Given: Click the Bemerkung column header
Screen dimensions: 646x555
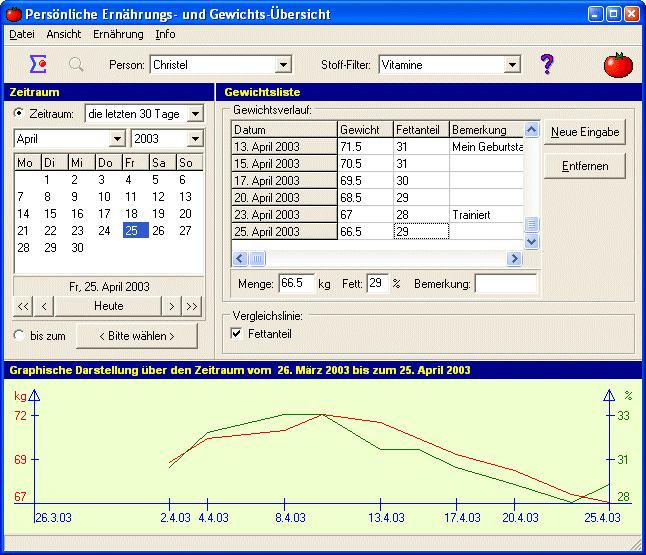Looking at the screenshot, I should click(x=486, y=130).
